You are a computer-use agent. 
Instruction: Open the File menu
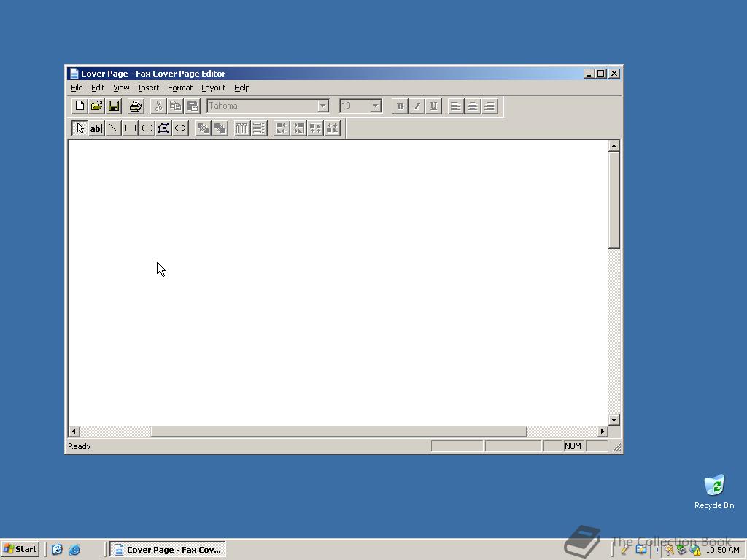click(77, 87)
